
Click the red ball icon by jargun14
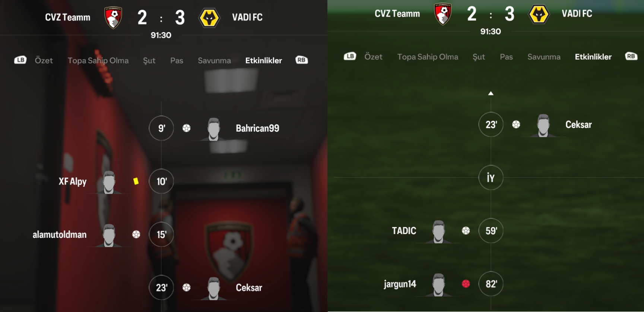[466, 284]
